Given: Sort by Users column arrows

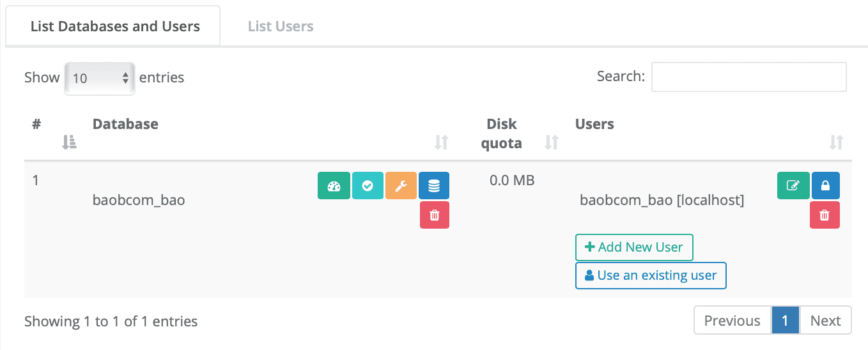Looking at the screenshot, I should point(836,142).
